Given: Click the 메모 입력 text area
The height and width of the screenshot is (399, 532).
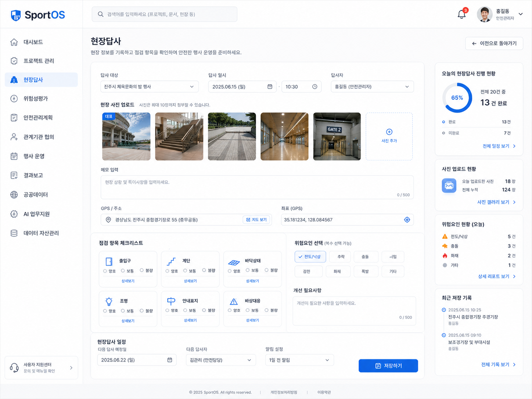Looking at the screenshot, I should coord(257,187).
